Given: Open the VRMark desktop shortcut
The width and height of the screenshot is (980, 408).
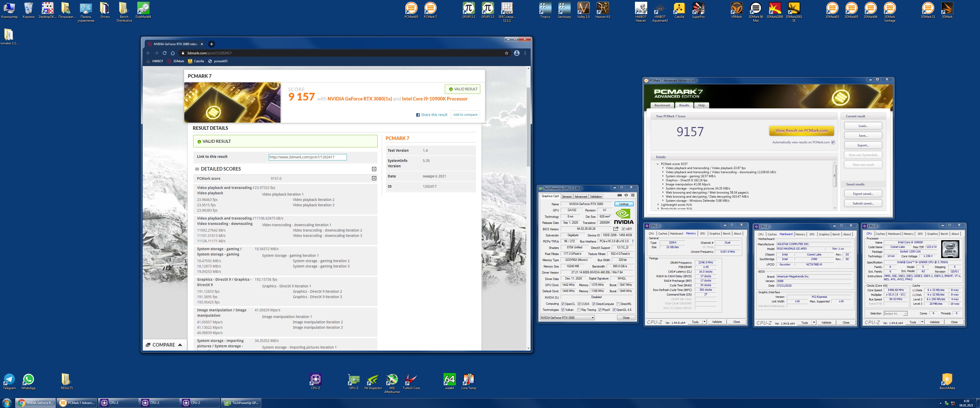Looking at the screenshot, I should [x=737, y=10].
